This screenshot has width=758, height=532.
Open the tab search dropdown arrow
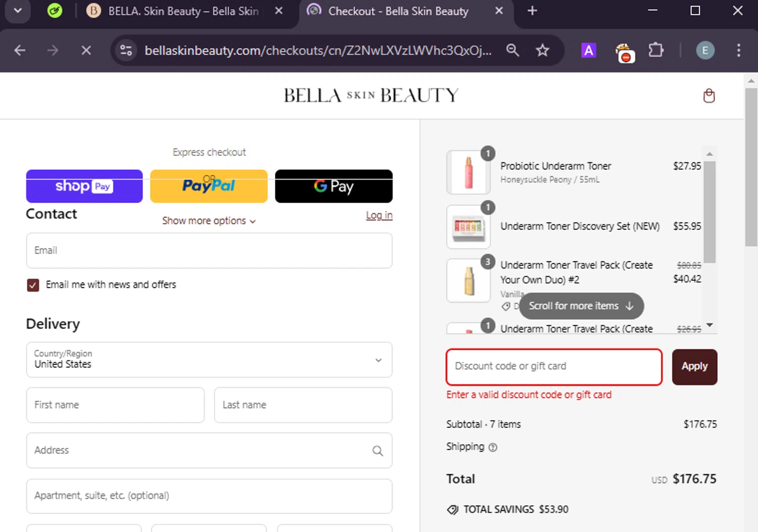(18, 11)
